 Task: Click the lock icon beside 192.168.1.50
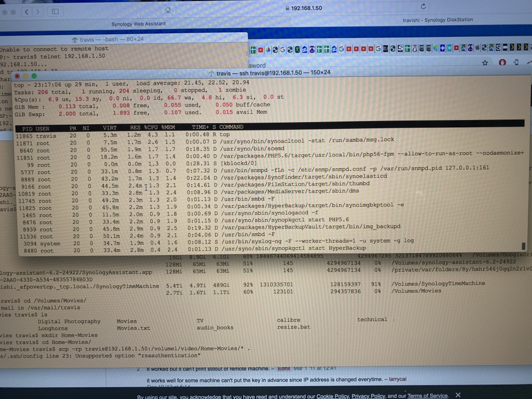click(x=287, y=8)
